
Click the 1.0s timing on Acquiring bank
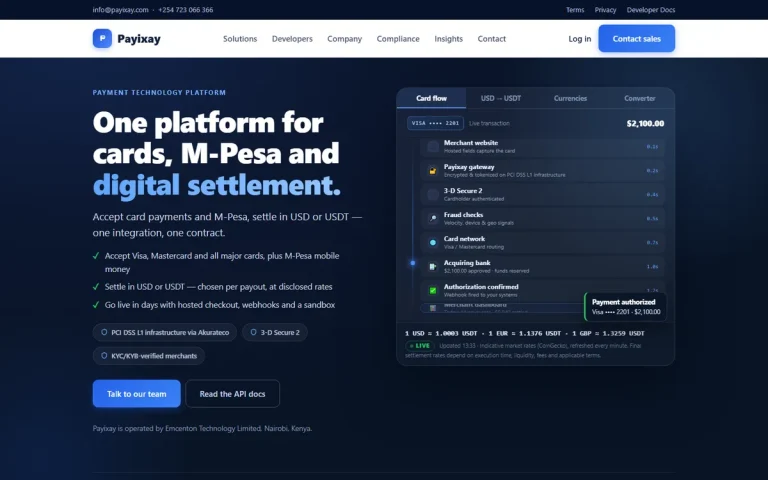click(x=652, y=267)
